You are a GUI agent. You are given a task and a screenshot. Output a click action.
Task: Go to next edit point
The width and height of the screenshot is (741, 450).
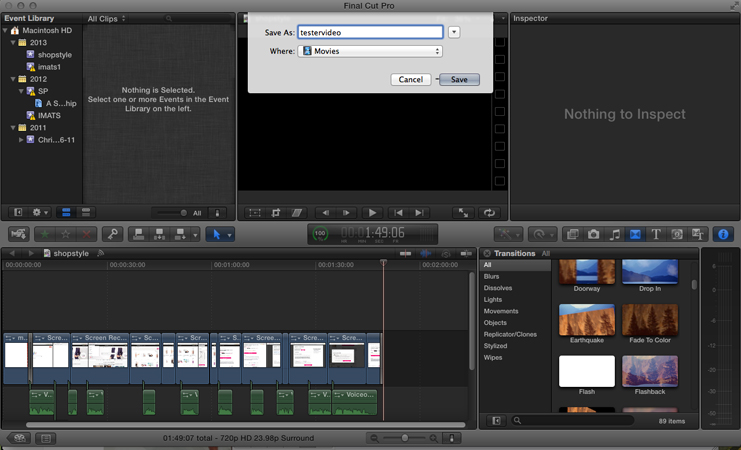tap(419, 213)
